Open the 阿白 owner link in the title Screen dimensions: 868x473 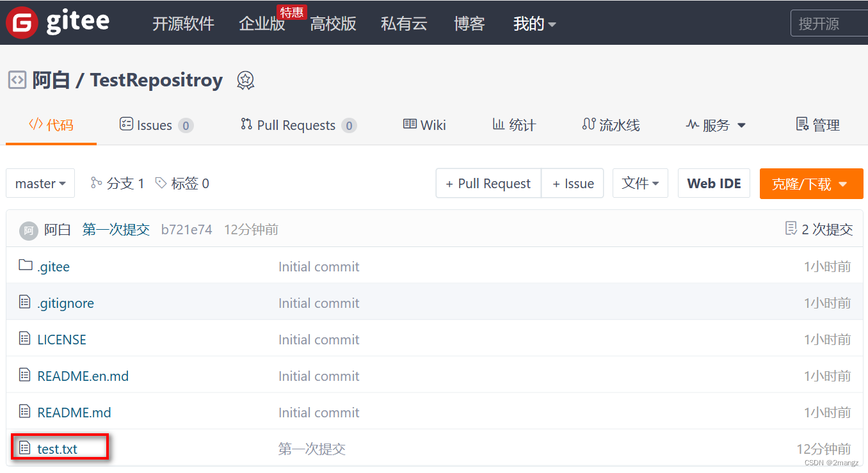(x=51, y=80)
